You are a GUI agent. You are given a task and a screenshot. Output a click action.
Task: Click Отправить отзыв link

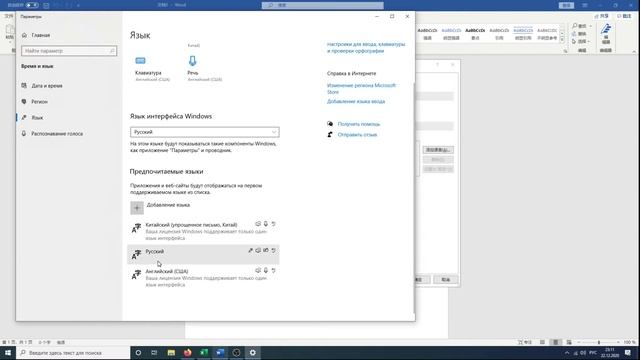tap(357, 135)
